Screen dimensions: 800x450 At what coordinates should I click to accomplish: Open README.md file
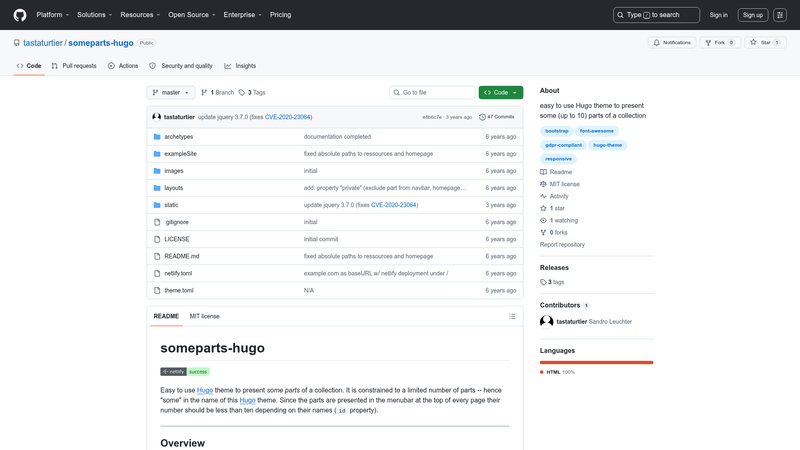coord(182,256)
